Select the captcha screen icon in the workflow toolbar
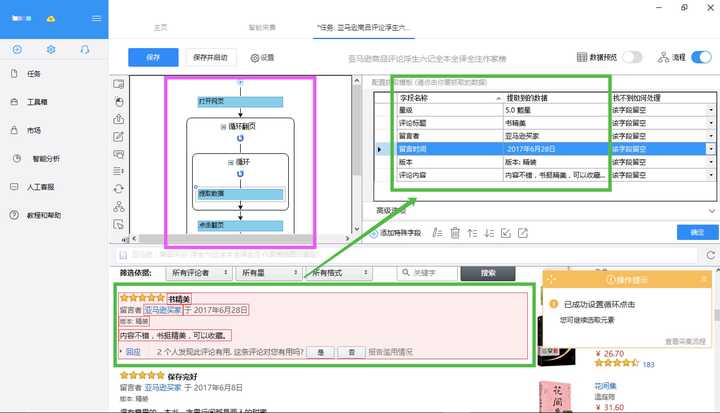This screenshot has width=720, height=413. (118, 154)
